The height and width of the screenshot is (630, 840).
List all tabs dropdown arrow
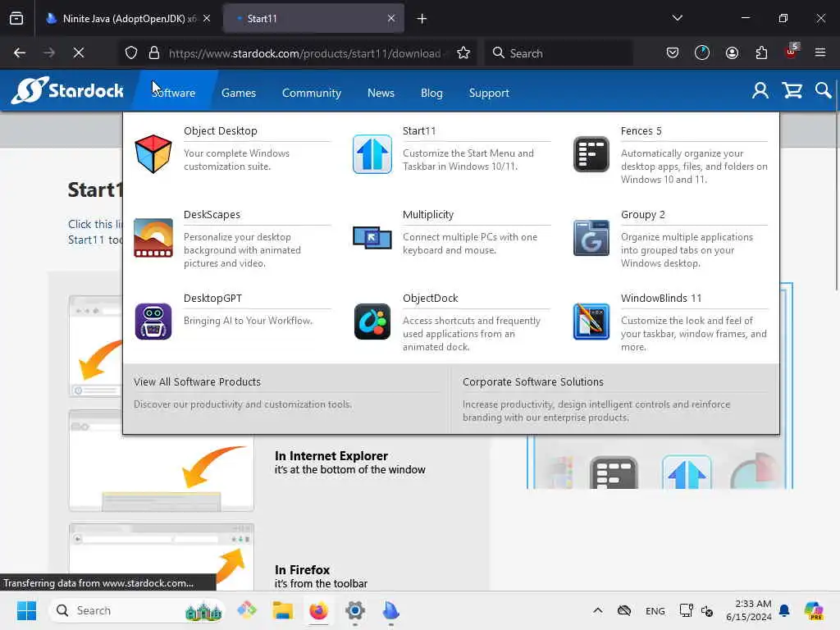(677, 18)
